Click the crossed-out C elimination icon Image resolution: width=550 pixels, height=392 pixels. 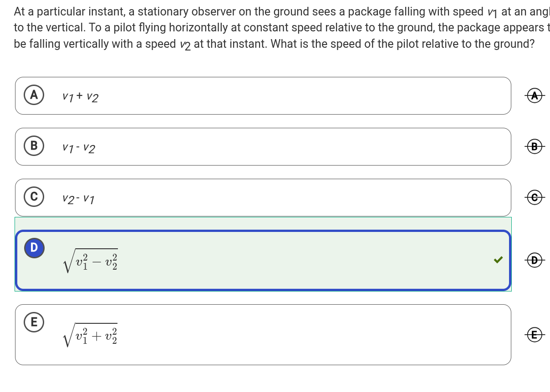click(x=535, y=197)
